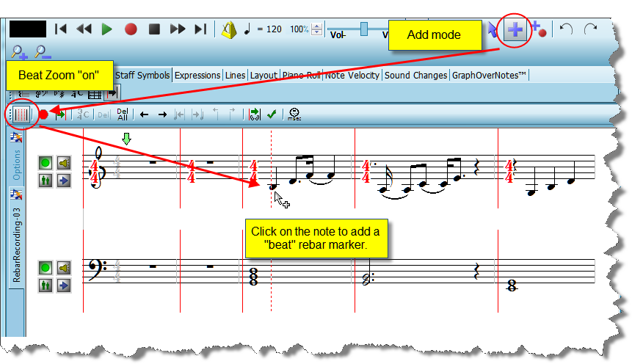Click the Redo arrow

590,29
